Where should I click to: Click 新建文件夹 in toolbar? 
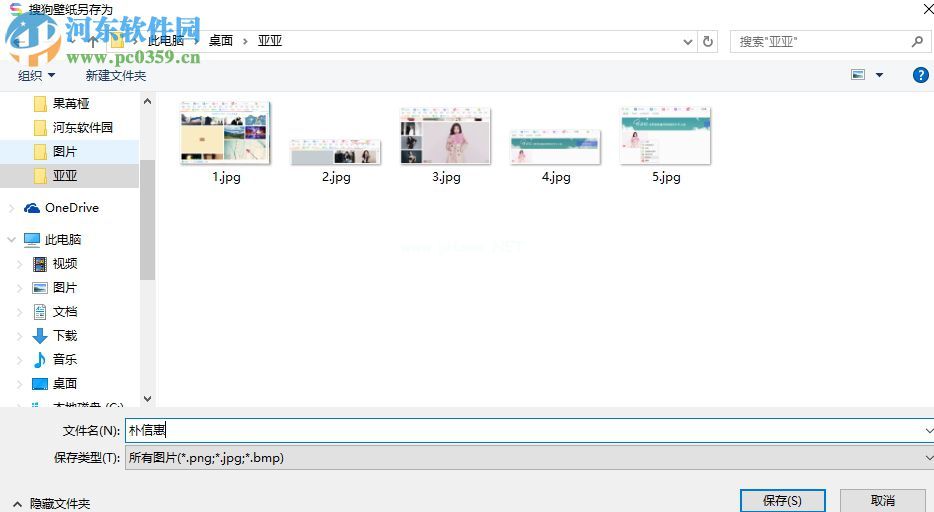115,75
